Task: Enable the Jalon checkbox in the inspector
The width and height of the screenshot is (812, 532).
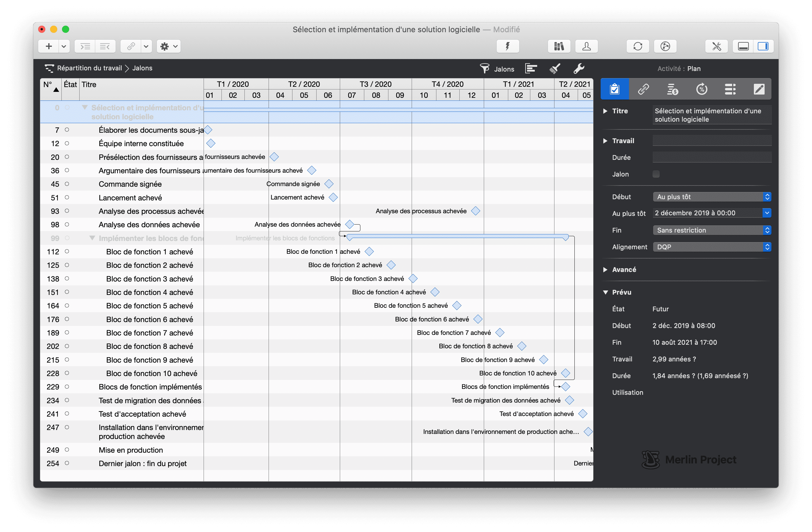Action: pos(656,174)
